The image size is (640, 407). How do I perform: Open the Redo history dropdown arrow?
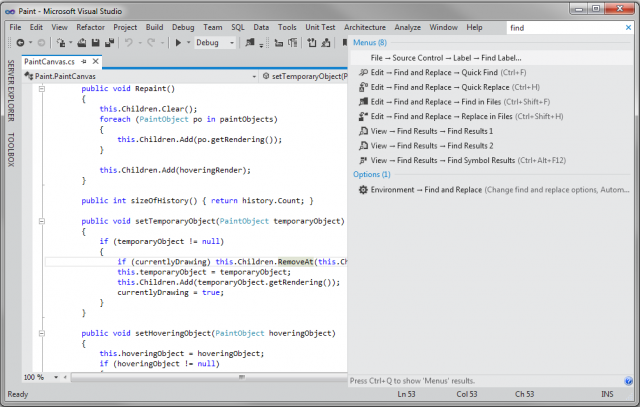pos(162,42)
